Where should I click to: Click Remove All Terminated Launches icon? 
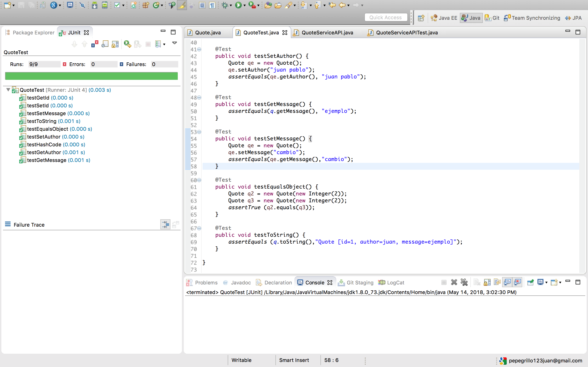coord(464,282)
